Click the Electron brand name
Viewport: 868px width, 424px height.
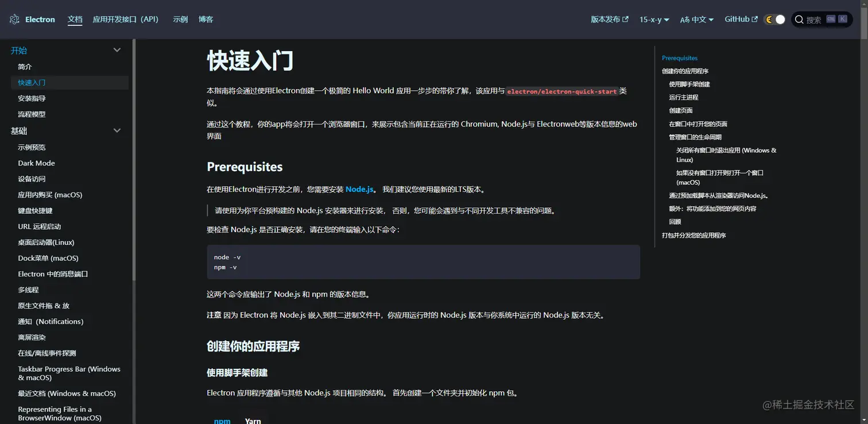coord(40,20)
